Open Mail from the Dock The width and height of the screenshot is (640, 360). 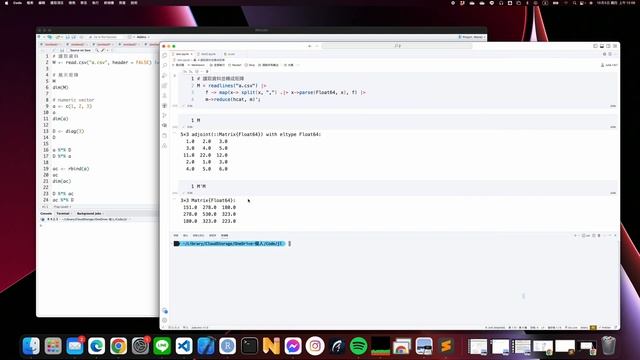tap(75, 346)
